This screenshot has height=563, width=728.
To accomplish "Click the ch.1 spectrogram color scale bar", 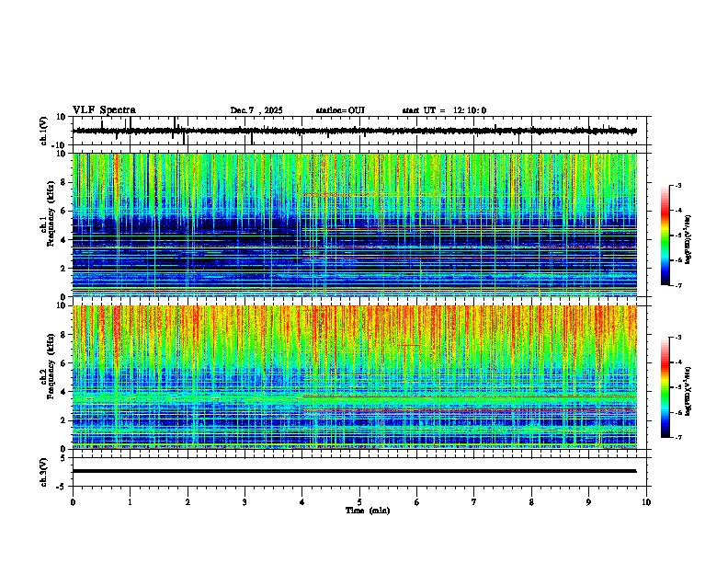I will pos(665,236).
